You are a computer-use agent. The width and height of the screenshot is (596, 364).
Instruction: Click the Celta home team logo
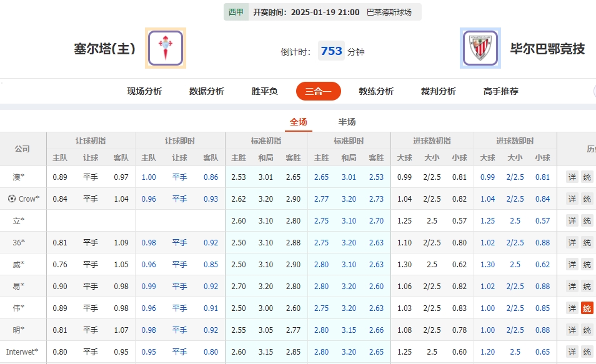point(165,47)
